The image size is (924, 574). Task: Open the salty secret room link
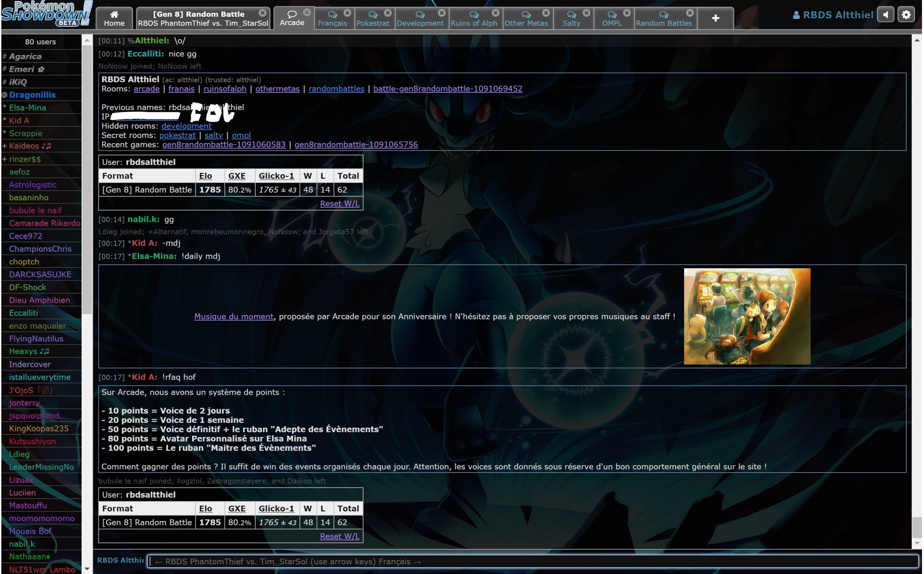[x=213, y=136]
